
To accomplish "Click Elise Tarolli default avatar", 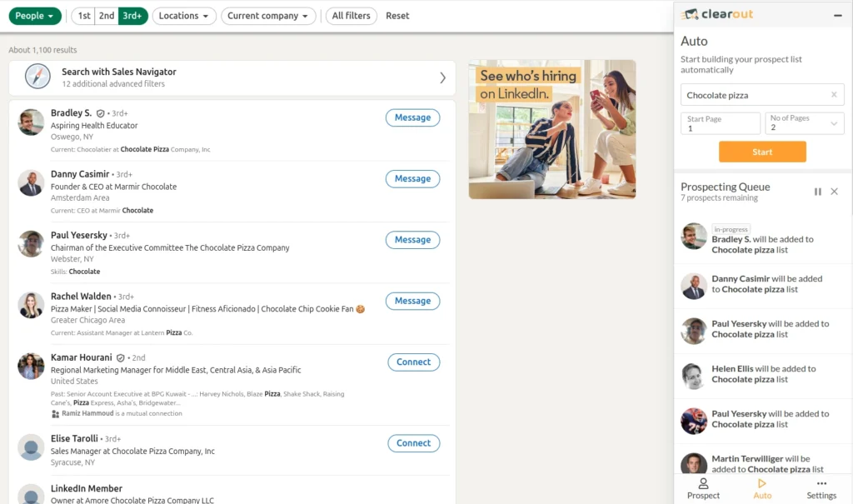I will [31, 447].
